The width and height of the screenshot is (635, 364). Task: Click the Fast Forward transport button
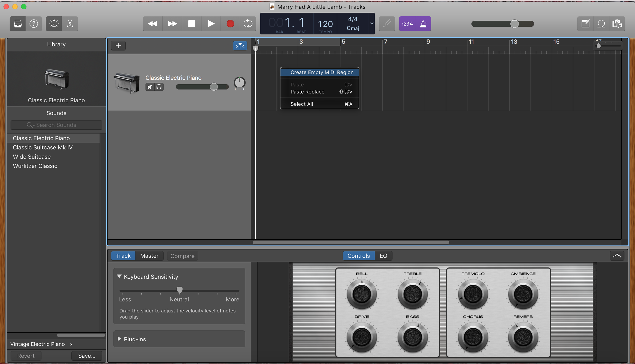(172, 24)
